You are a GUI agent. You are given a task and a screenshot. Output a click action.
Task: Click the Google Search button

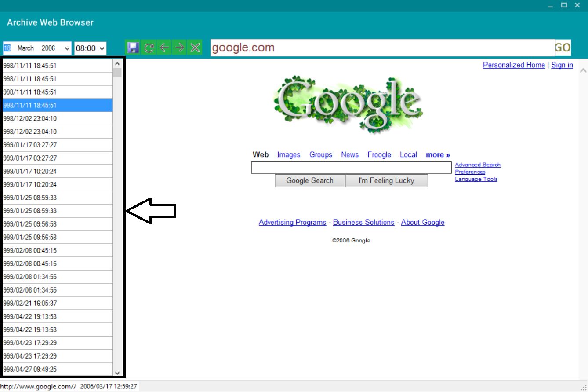pos(310,180)
